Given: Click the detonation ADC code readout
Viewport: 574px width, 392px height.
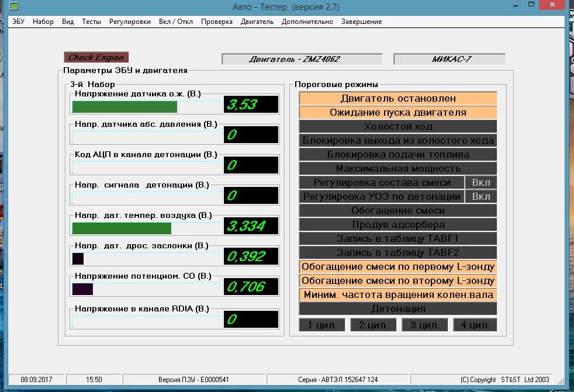Looking at the screenshot, I should 251,165.
